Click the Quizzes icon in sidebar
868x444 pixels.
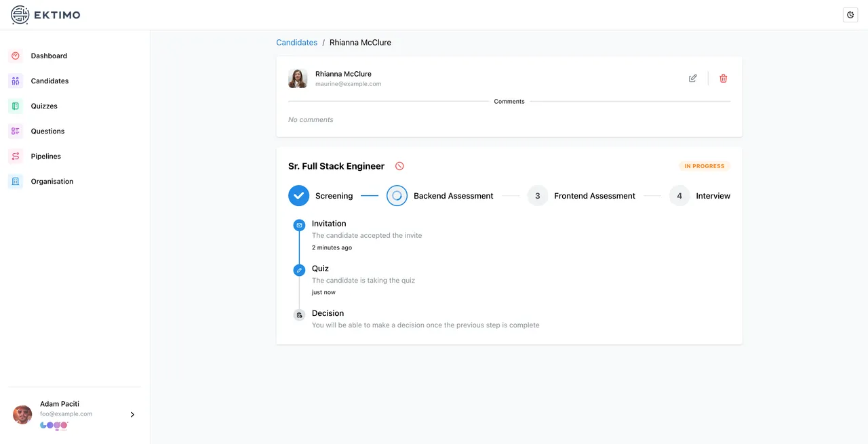pos(16,106)
